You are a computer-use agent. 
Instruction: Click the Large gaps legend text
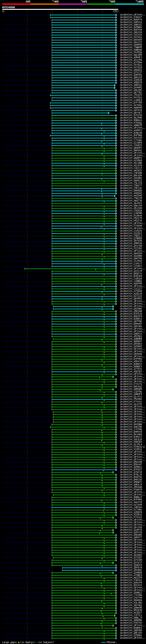28,642
